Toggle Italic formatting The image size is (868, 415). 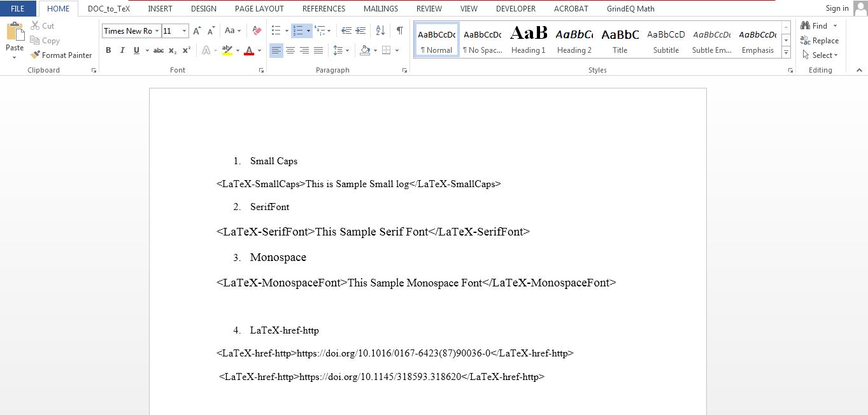[122, 50]
